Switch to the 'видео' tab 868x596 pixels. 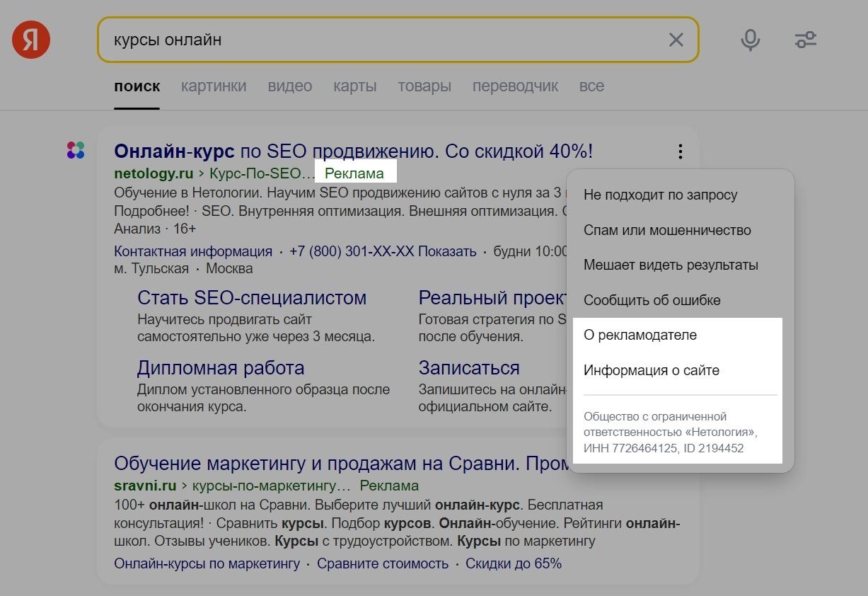tap(290, 86)
